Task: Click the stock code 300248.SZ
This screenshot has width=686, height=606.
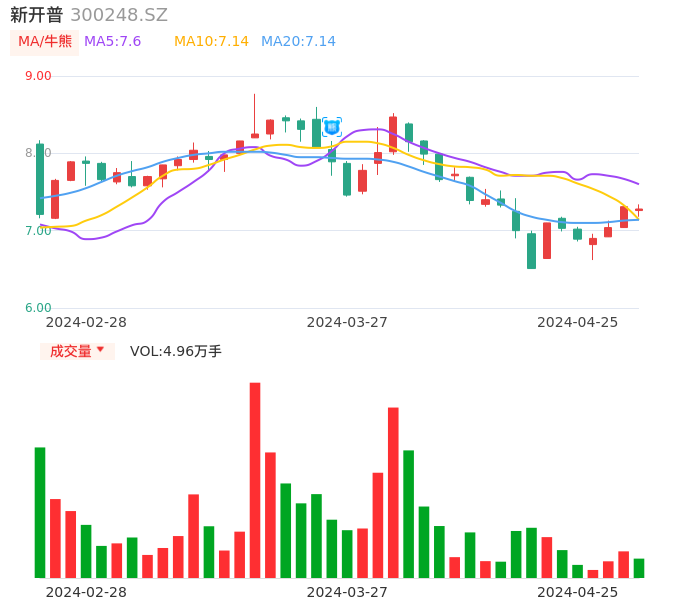Action: [x=119, y=15]
